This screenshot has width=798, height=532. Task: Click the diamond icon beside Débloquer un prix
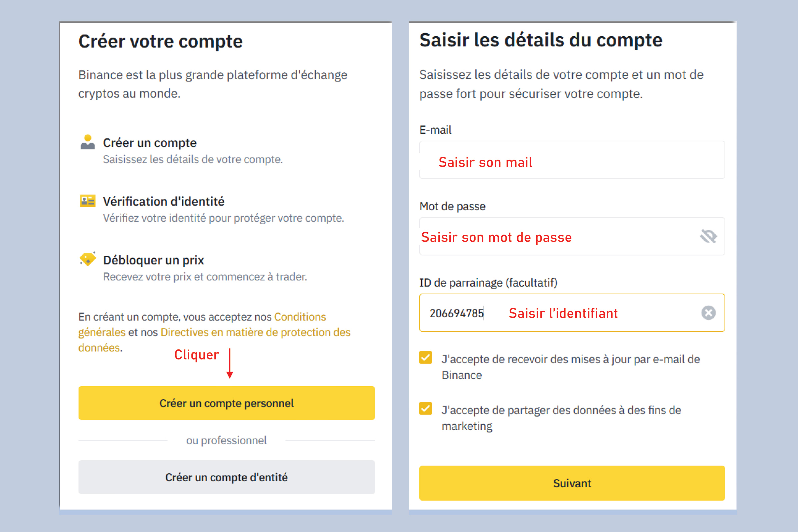[x=88, y=259]
